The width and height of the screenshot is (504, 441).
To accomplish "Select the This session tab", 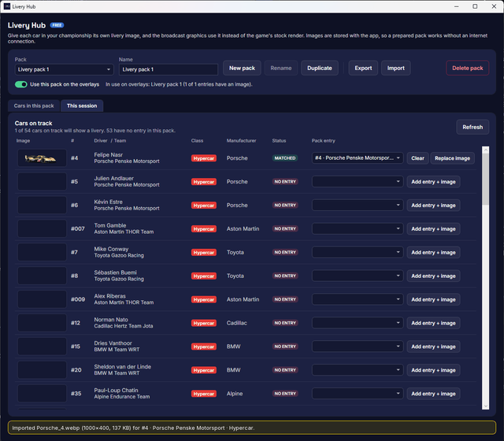I will click(82, 106).
